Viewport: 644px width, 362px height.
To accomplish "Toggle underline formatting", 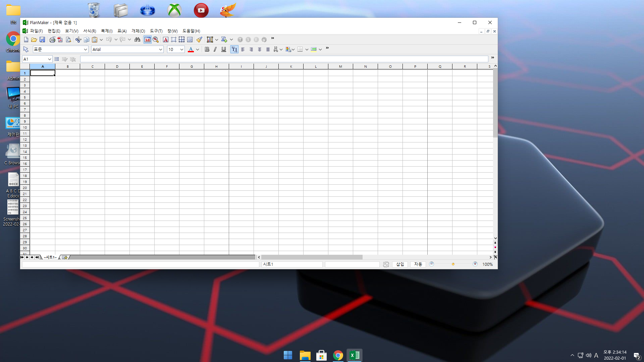I will (x=224, y=49).
